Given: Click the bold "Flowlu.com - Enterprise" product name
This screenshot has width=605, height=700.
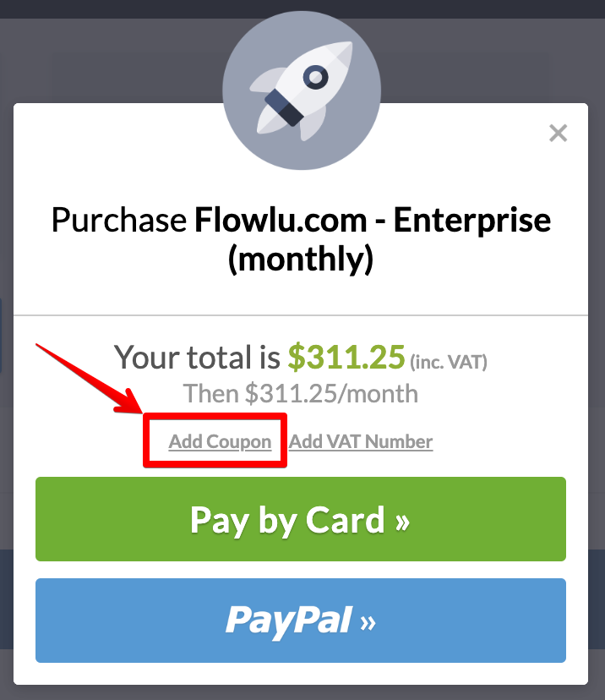Looking at the screenshot, I should [373, 220].
